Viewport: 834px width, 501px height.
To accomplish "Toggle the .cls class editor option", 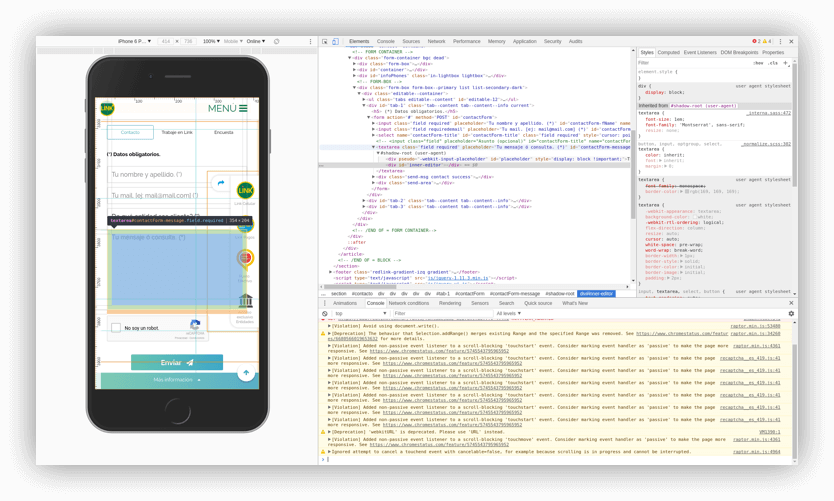I will [x=773, y=62].
